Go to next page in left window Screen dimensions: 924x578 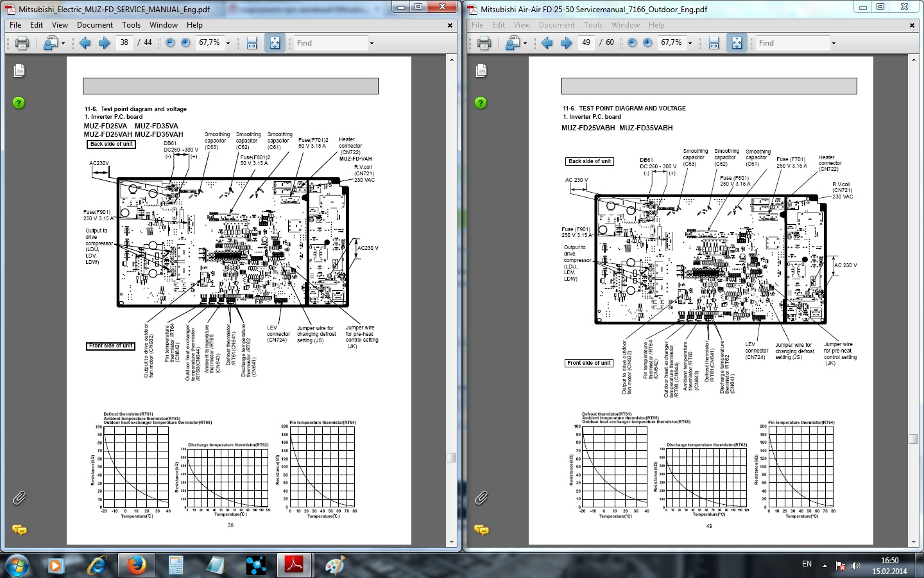click(104, 43)
